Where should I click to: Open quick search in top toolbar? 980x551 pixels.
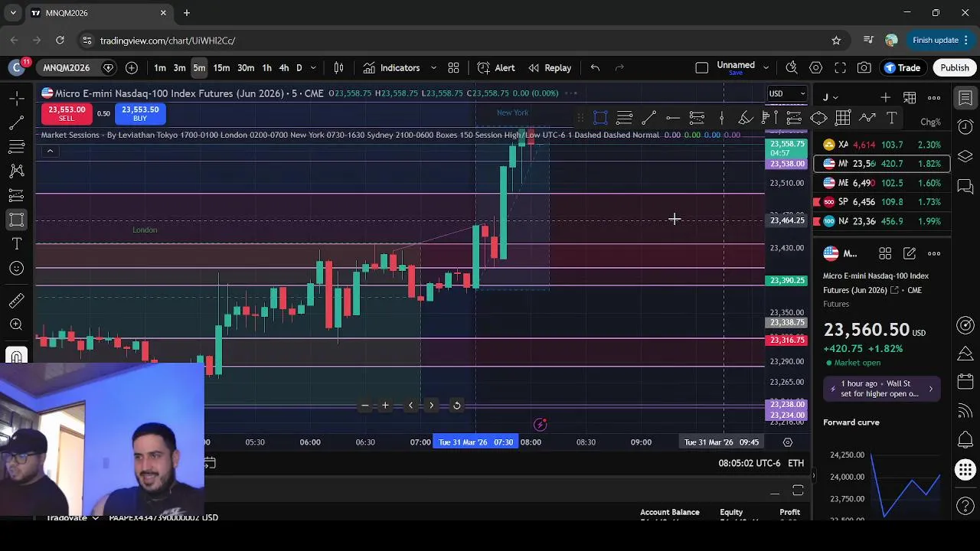[x=792, y=67]
